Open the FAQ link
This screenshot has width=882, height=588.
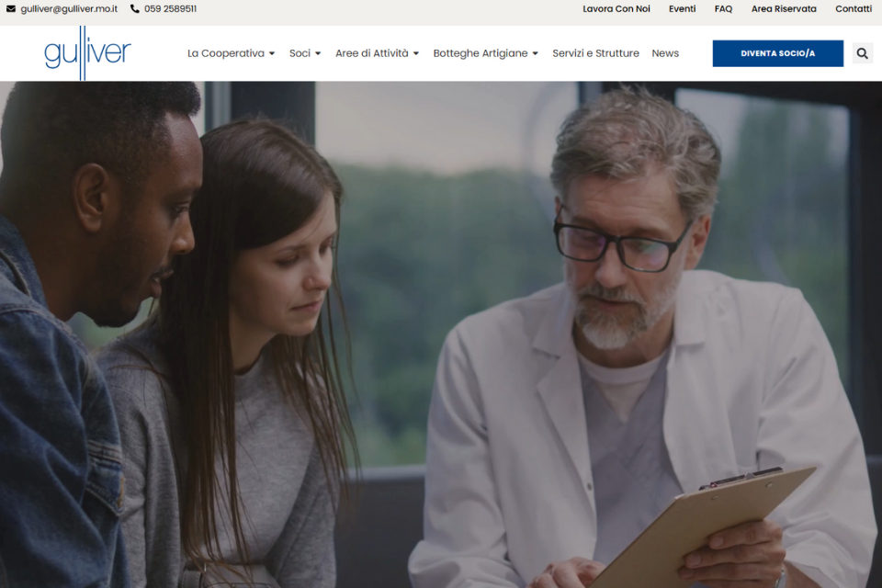coord(723,9)
